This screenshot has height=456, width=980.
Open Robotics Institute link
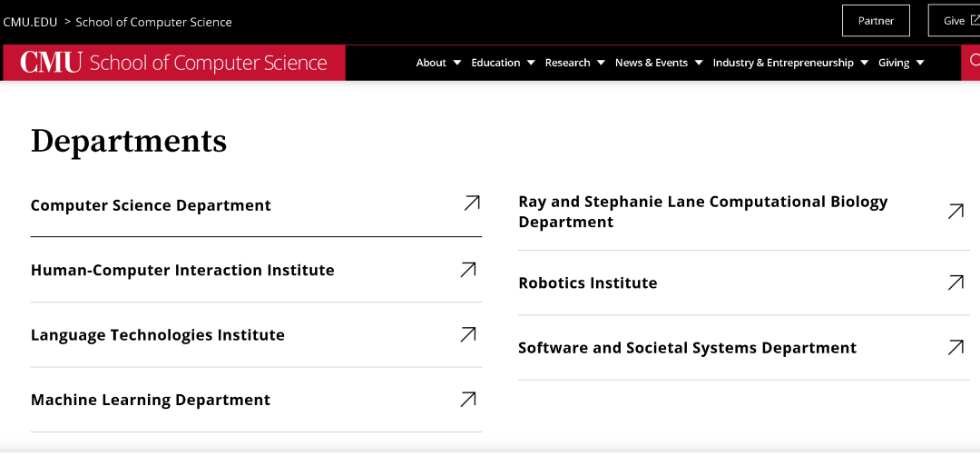pyautogui.click(x=588, y=283)
